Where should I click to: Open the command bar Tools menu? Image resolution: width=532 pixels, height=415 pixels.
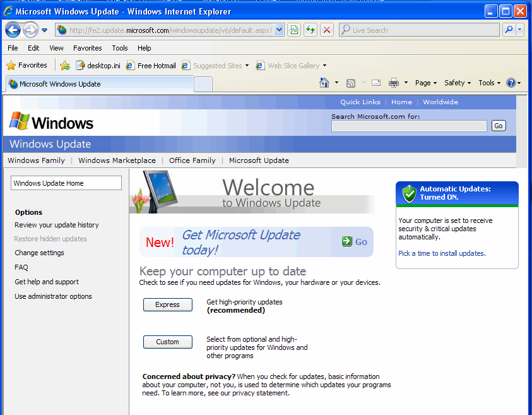(x=490, y=83)
